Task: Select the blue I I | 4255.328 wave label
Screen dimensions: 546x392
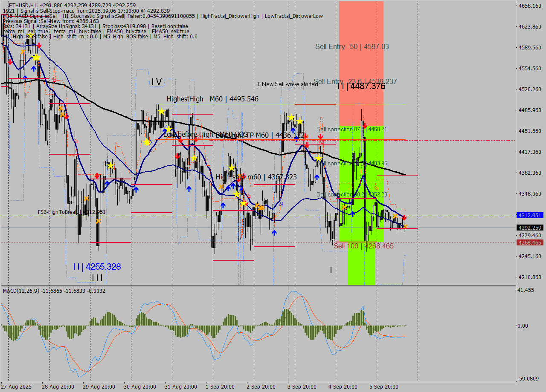Action: pos(96,267)
